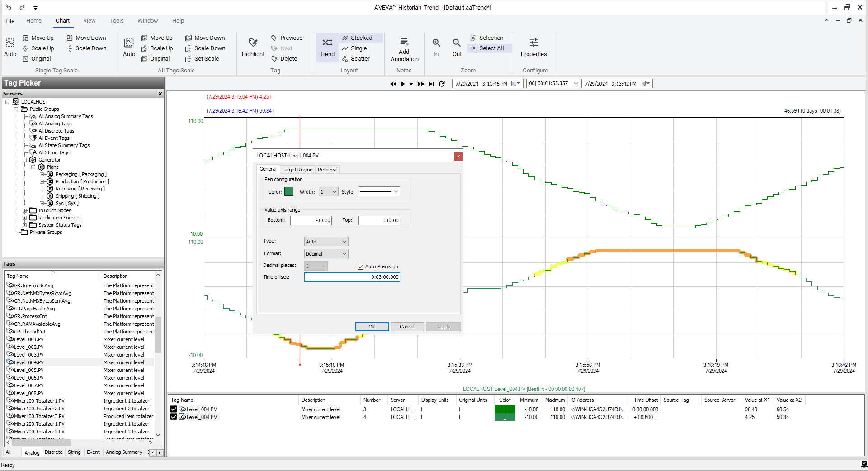The image size is (868, 471).
Task: Choose Scatter layout option
Action: point(356,59)
